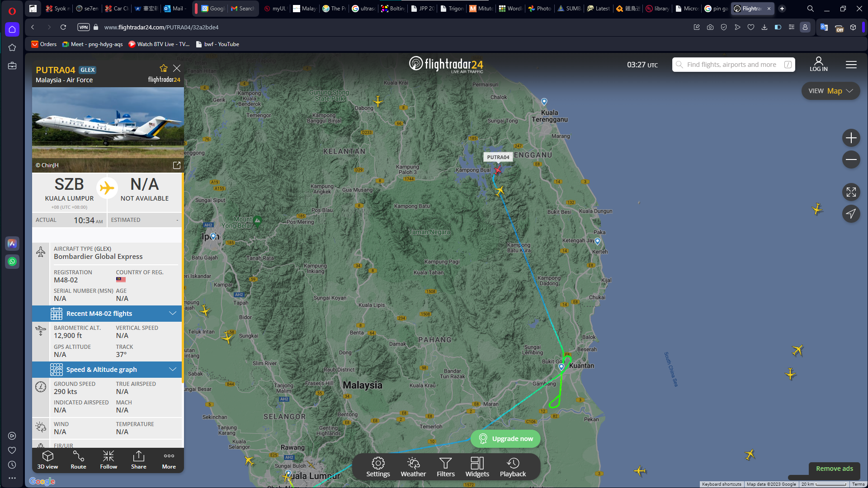Open Widgets menu

tap(477, 467)
